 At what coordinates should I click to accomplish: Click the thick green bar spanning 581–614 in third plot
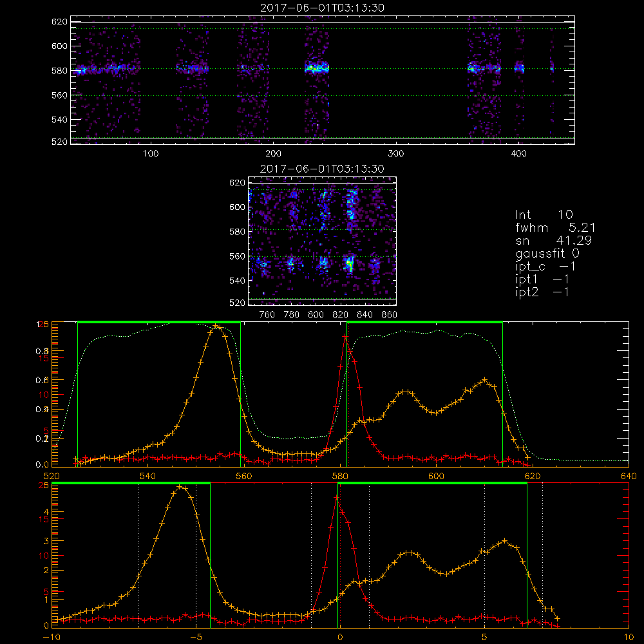pos(424,322)
